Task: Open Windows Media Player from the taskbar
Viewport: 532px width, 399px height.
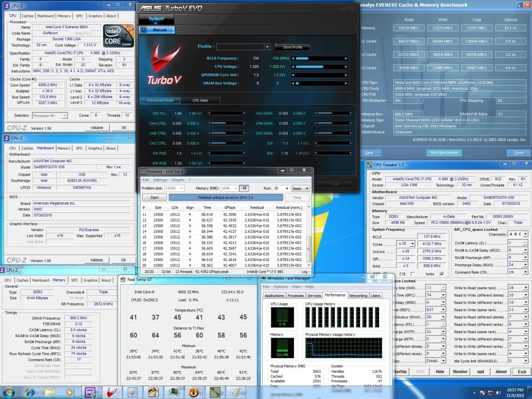Action: click(x=70, y=392)
